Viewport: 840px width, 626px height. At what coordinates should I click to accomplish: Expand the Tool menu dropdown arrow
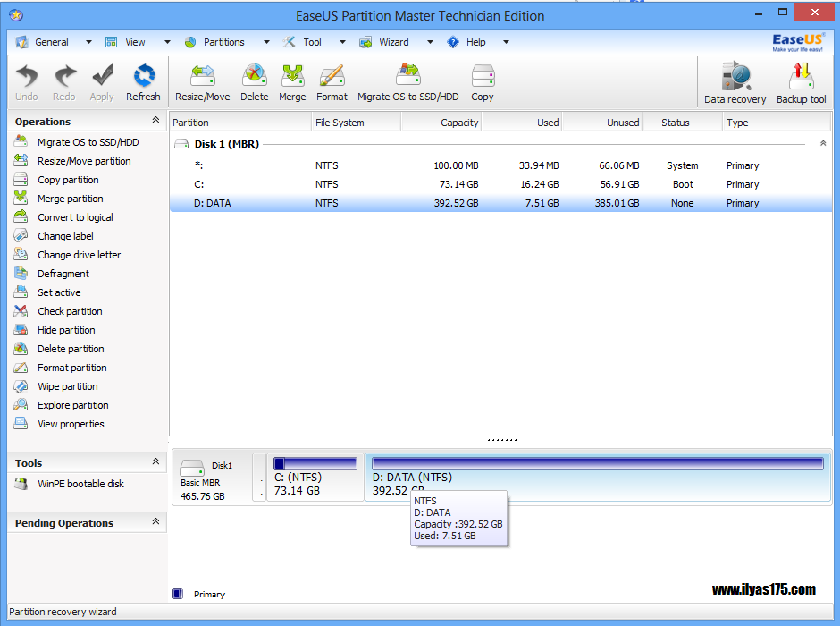coord(342,42)
